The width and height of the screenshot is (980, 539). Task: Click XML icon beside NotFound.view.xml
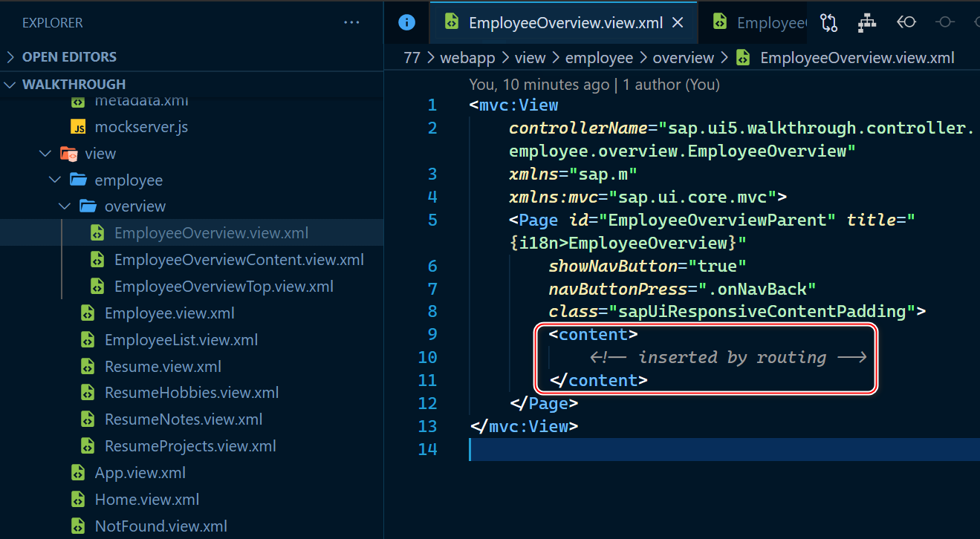point(78,526)
